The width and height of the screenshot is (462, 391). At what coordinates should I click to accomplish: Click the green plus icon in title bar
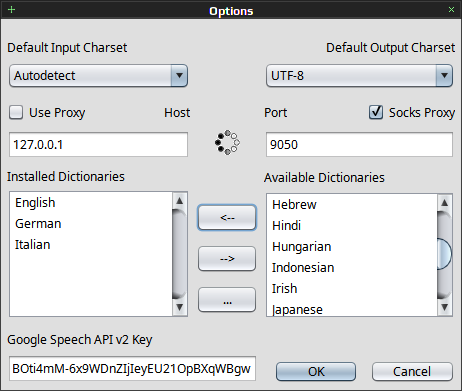pyautogui.click(x=11, y=9)
